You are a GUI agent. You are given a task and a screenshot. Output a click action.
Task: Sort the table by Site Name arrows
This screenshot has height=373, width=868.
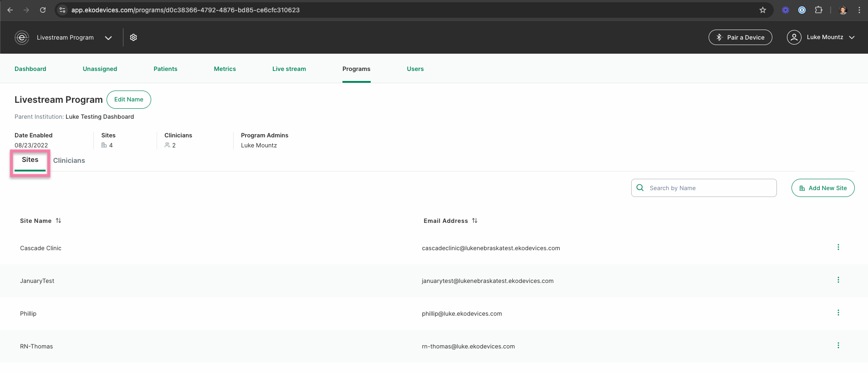(58, 221)
